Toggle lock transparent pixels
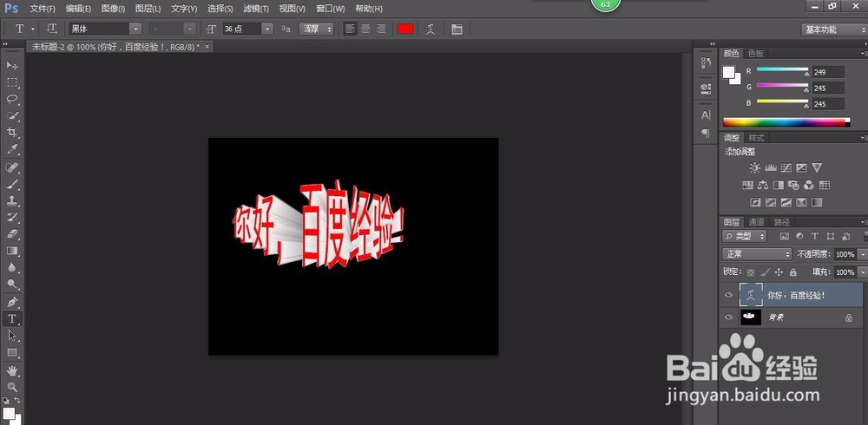Viewport: 868px width, 425px height. pos(750,272)
